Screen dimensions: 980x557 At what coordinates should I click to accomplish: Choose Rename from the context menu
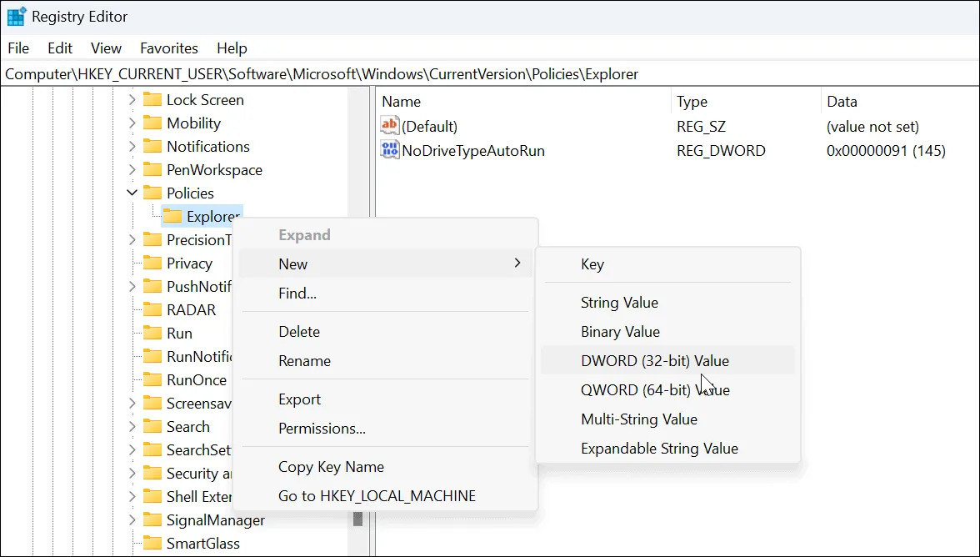point(385,361)
